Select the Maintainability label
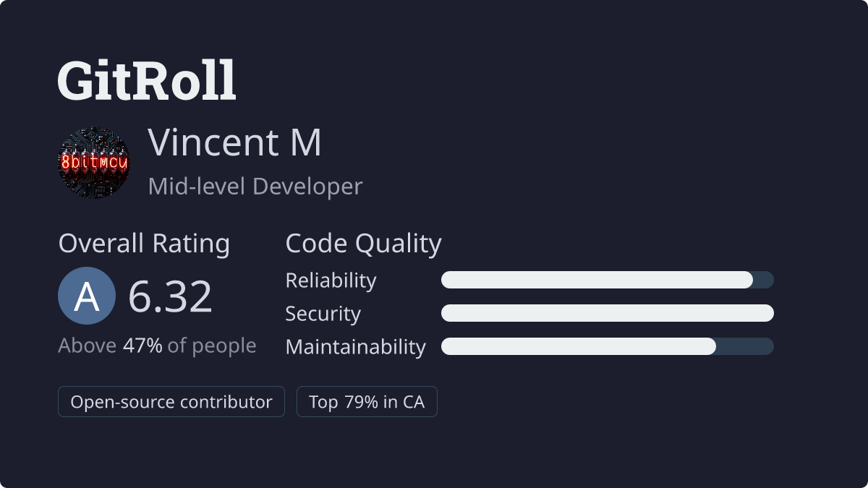Viewport: 868px width, 488px height. (x=355, y=347)
